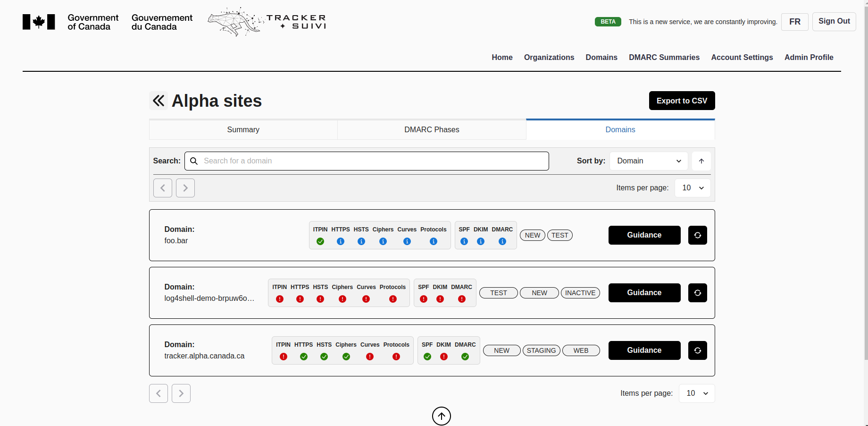Click foo.bar HTTPS info status icon
The height and width of the screenshot is (426, 868).
pos(341,241)
